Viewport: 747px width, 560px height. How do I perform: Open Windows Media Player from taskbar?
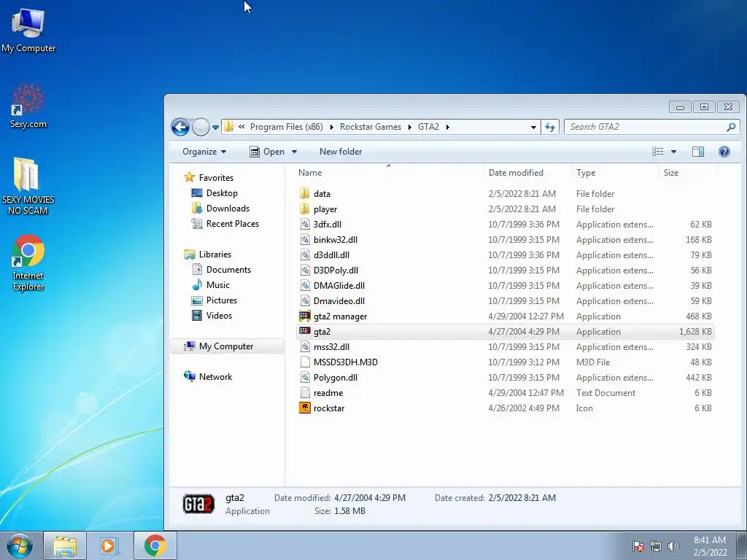[x=109, y=545]
